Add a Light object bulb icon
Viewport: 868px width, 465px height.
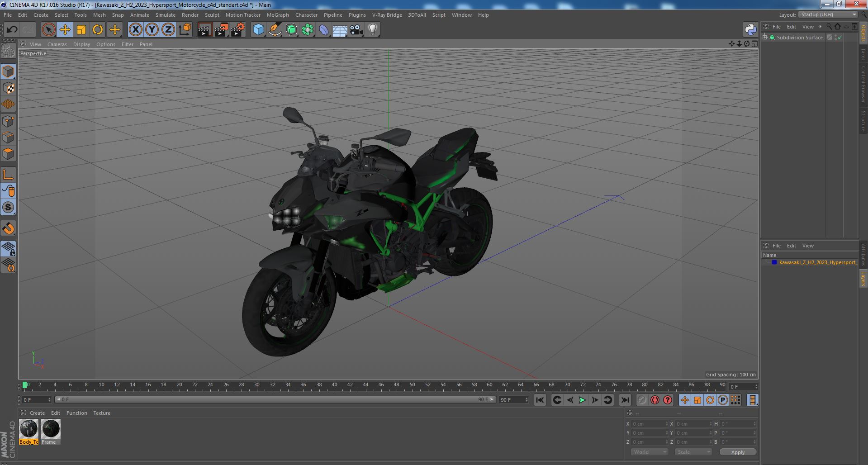tap(373, 30)
